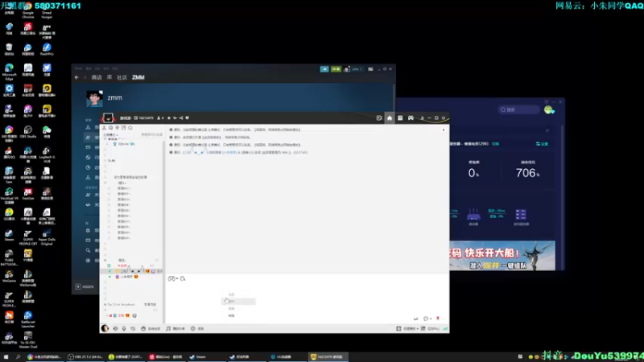Click the send enter icon in chat

coord(415,319)
